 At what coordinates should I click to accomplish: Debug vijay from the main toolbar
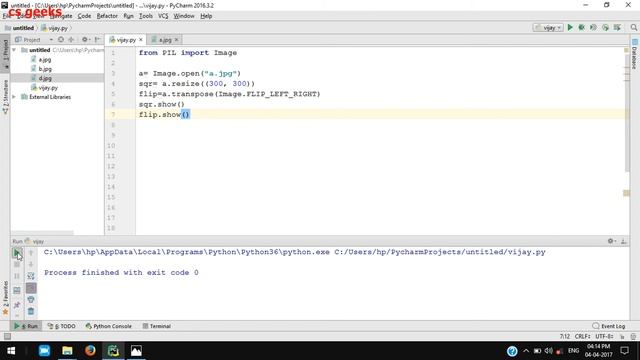click(582, 27)
